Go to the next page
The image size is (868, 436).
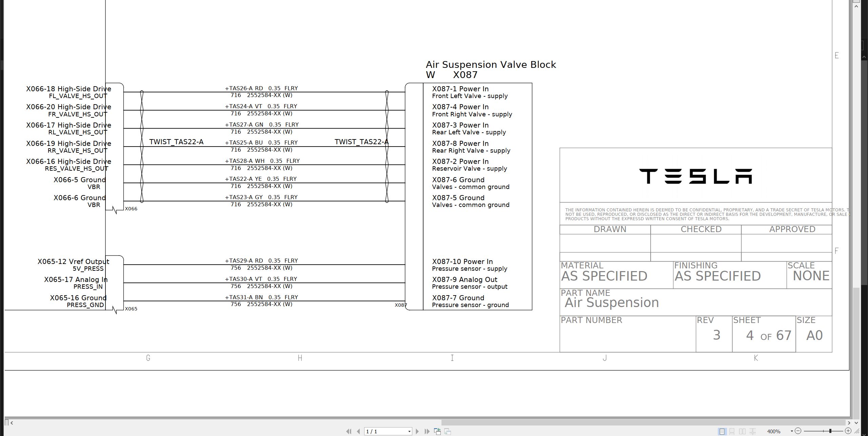click(417, 431)
